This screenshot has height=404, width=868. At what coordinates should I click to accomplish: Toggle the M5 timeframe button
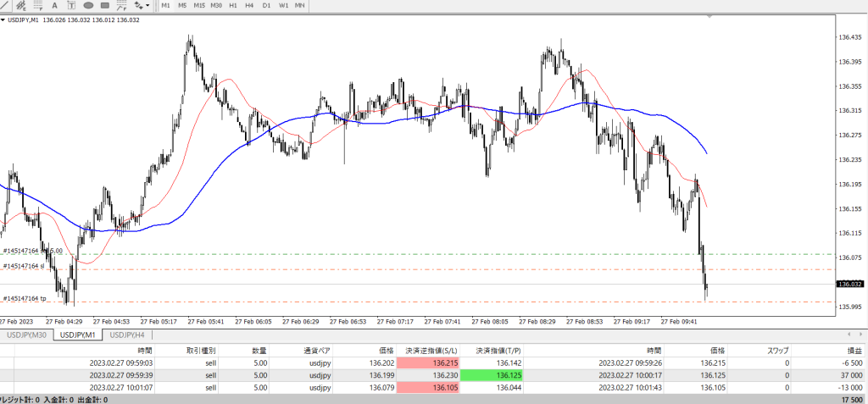pos(182,5)
